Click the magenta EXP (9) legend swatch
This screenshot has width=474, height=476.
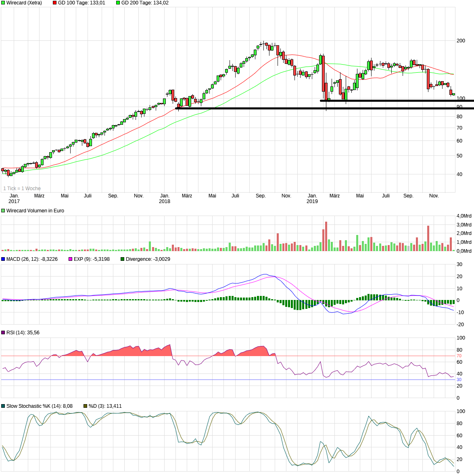pyautogui.click(x=71, y=259)
